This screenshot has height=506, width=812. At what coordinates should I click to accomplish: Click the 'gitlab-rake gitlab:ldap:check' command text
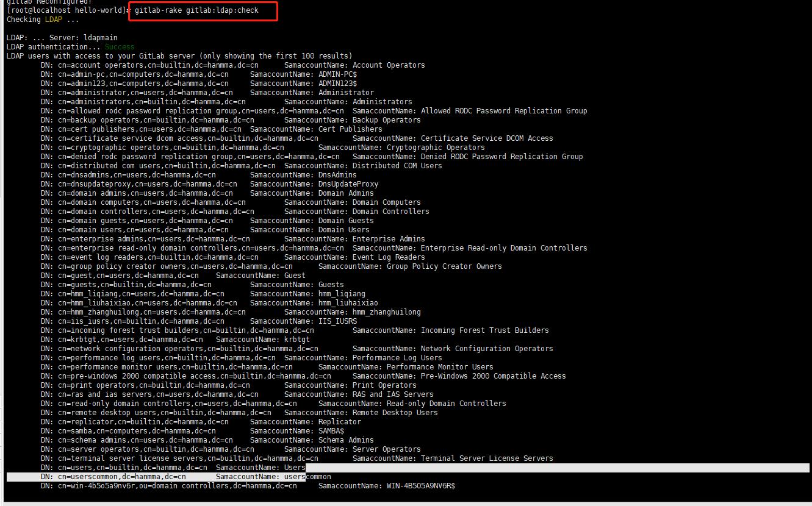[196, 10]
